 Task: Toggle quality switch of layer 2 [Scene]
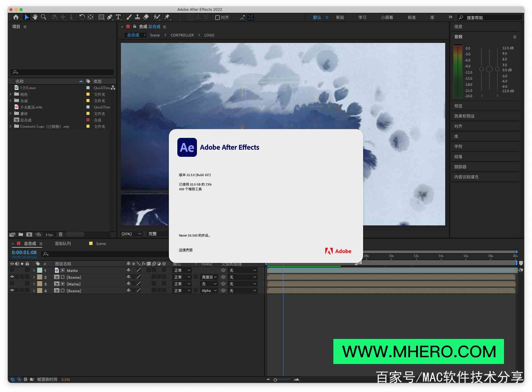(138, 277)
